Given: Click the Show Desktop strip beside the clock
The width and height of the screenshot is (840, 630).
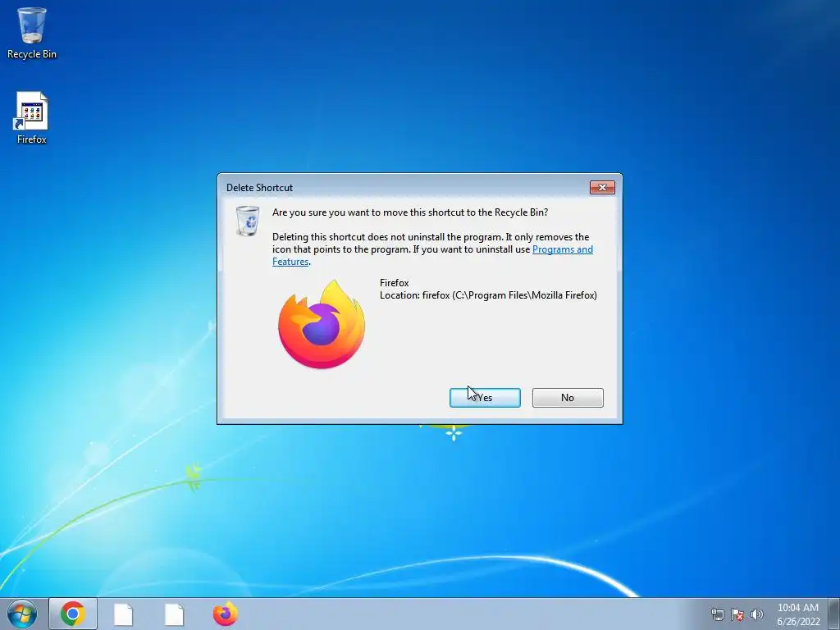Looking at the screenshot, I should click(x=834, y=614).
